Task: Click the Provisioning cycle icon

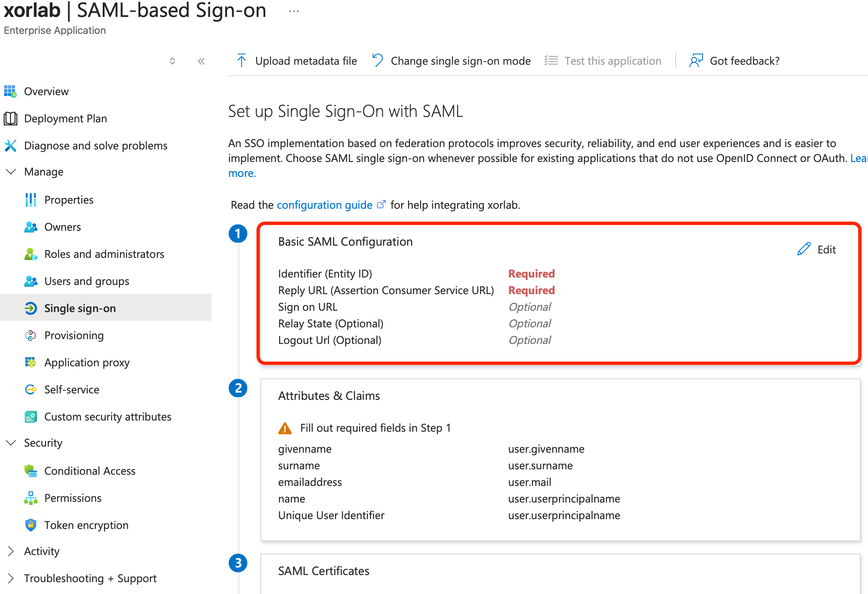Action: (30, 335)
